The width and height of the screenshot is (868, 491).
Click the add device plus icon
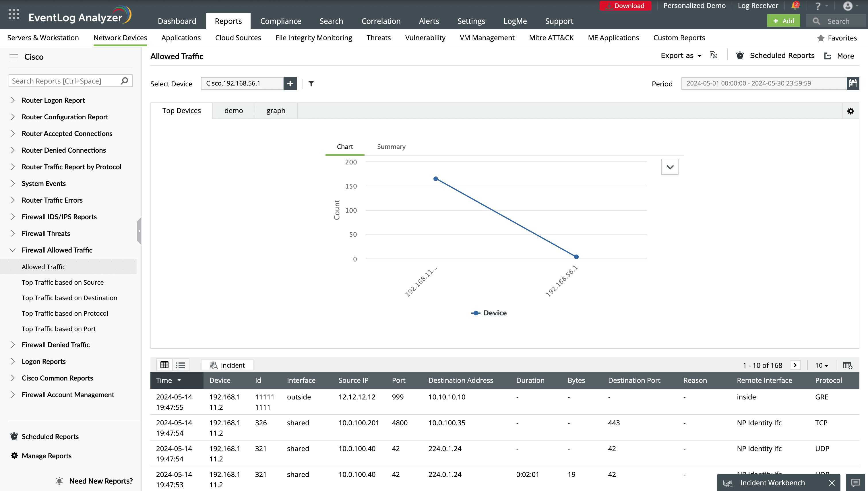click(290, 83)
